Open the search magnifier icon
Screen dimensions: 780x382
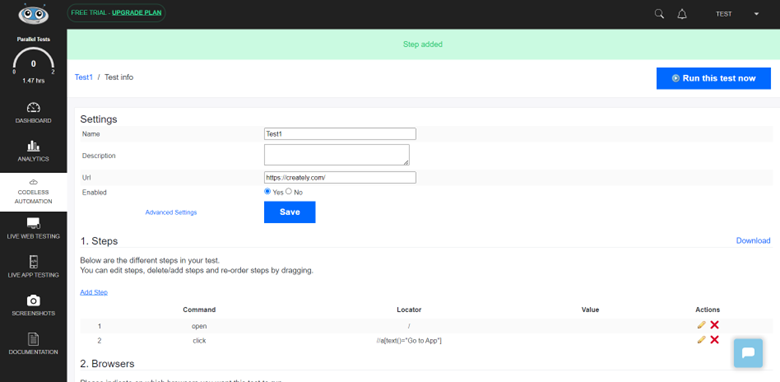(x=659, y=14)
